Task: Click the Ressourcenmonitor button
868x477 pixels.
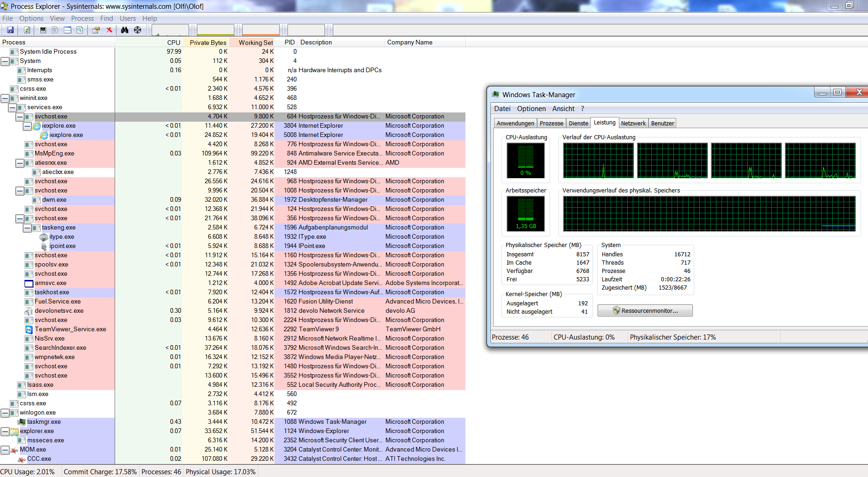Action: (645, 310)
